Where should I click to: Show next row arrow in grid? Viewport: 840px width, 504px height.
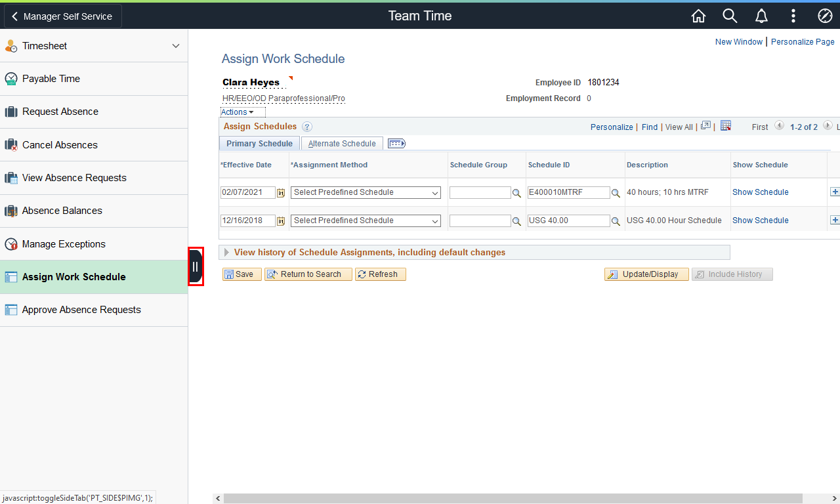(828, 126)
